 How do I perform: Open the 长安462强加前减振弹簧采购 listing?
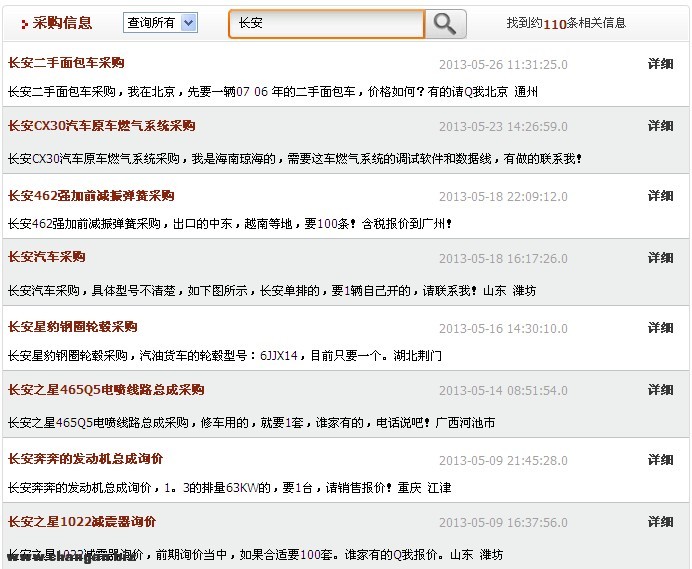coord(91,196)
